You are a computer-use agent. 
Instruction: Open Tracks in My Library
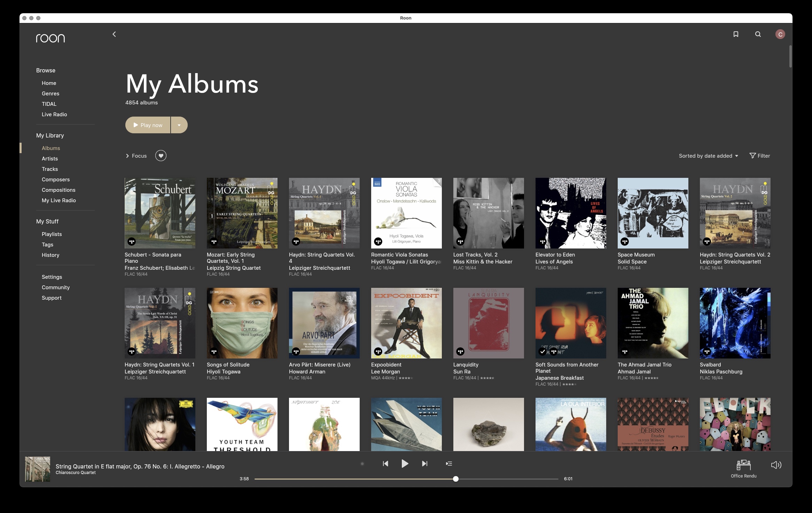coord(50,169)
